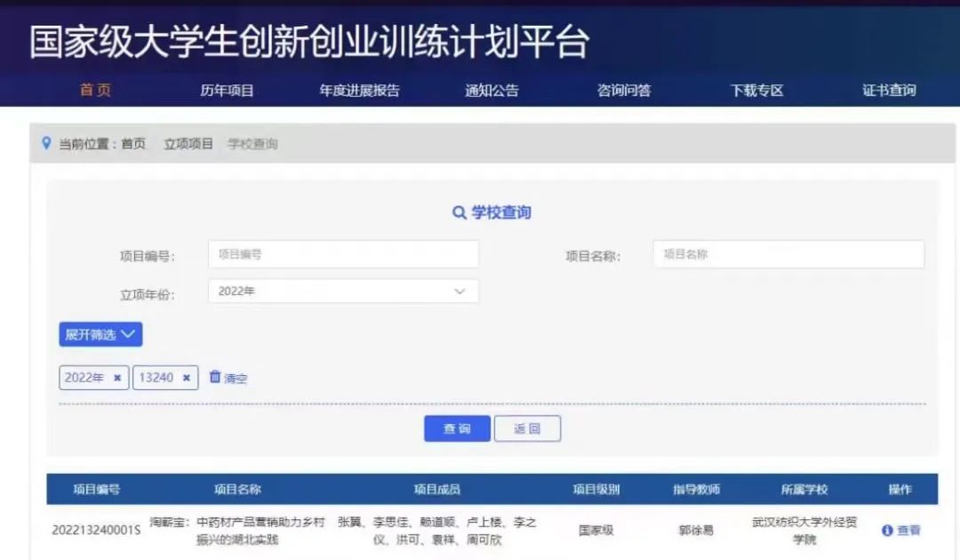
Task: Open the 咨询问答 menu item
Action: 623,91
